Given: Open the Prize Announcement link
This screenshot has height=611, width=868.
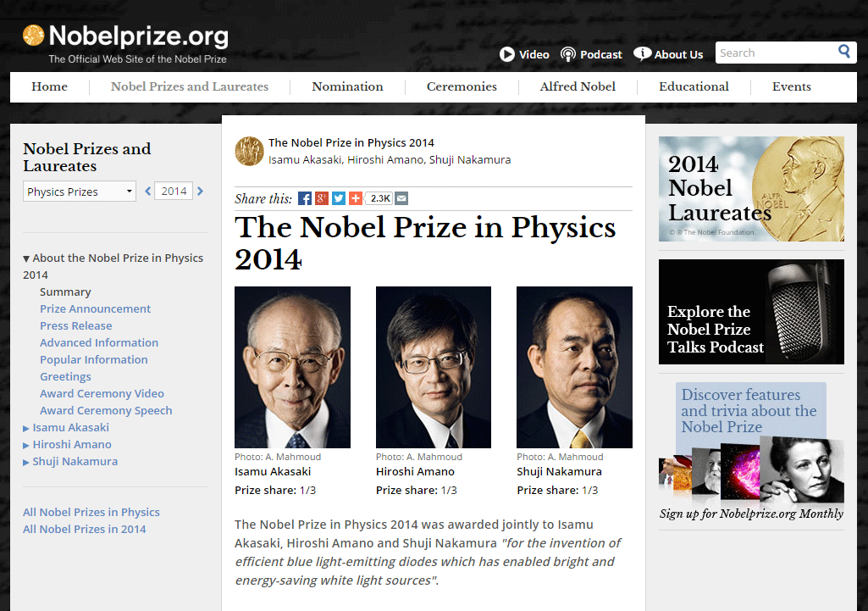Looking at the screenshot, I should click(95, 309).
